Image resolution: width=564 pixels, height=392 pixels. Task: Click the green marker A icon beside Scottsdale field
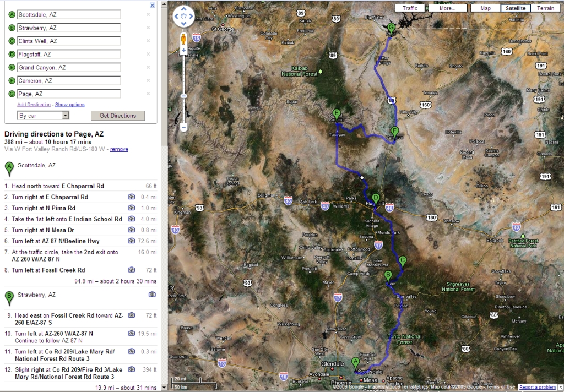click(12, 15)
